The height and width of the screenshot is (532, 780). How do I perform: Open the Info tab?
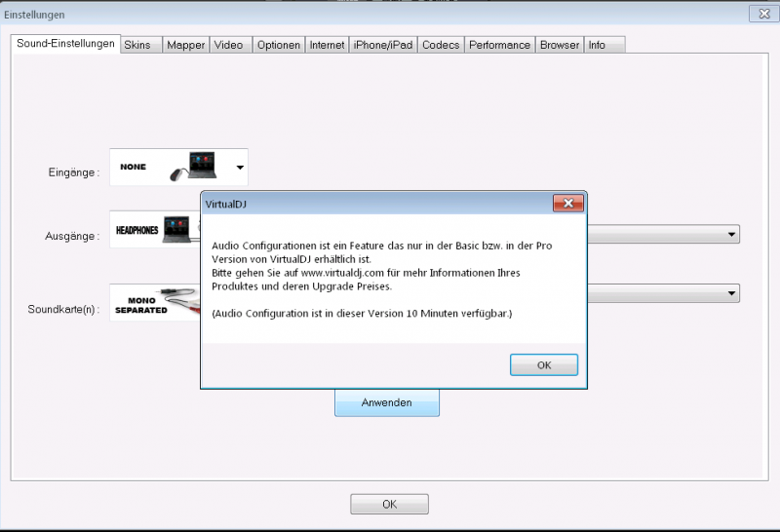point(604,45)
